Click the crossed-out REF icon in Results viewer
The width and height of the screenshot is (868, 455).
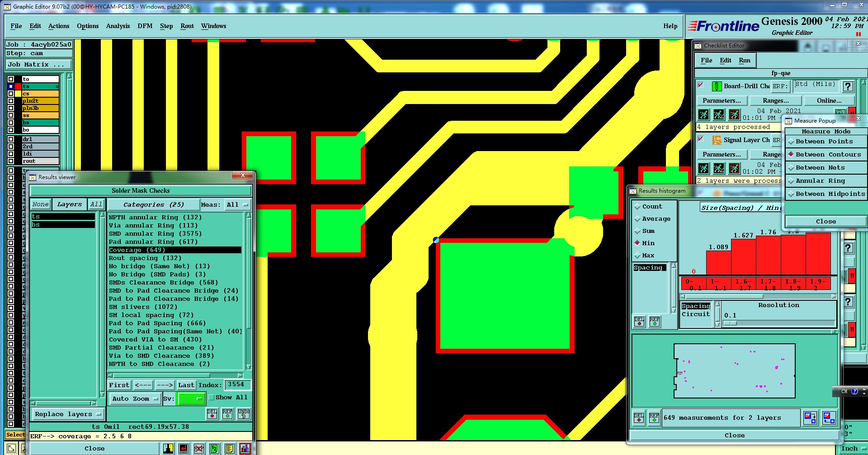(x=198, y=448)
